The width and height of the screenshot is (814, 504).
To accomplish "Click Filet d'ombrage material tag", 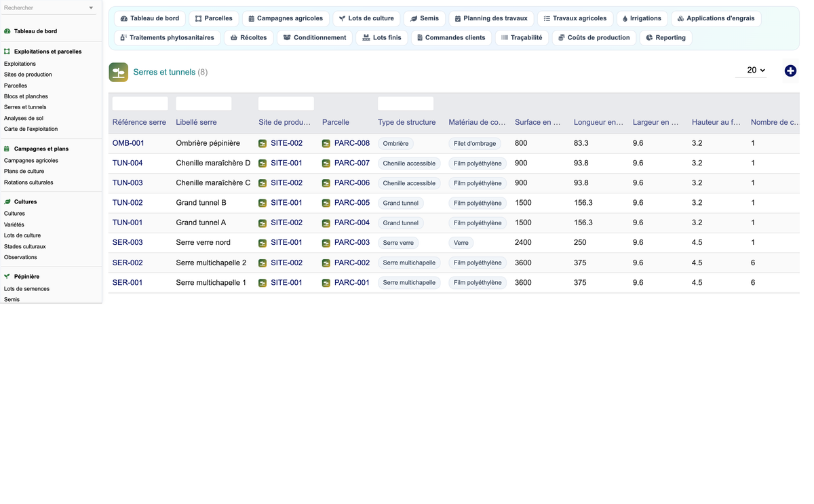I will point(475,144).
